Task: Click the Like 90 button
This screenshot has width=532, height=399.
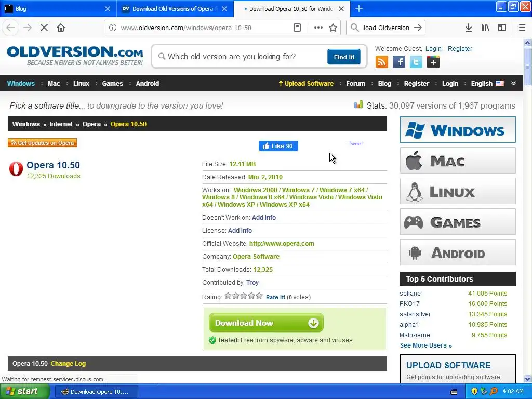Action: pos(278,146)
